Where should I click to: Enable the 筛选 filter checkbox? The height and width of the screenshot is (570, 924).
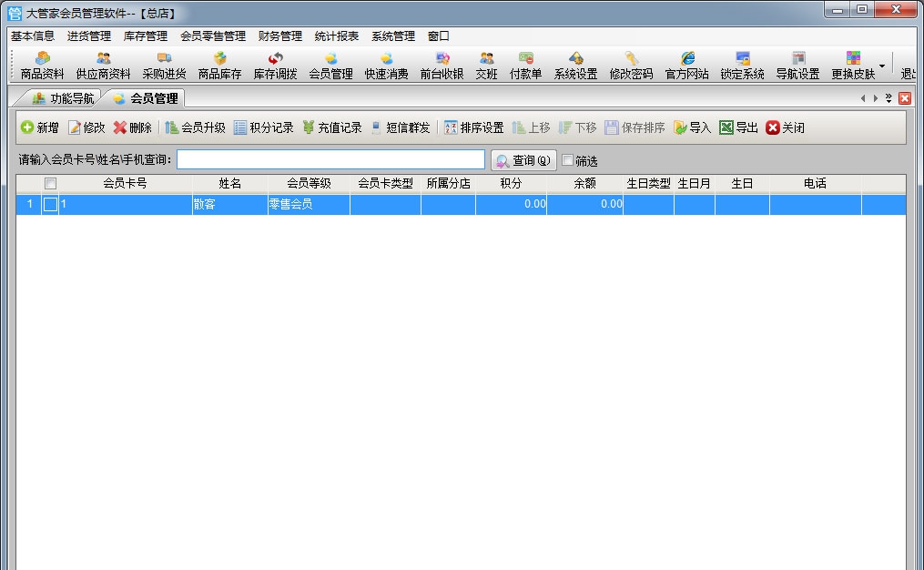click(x=567, y=159)
